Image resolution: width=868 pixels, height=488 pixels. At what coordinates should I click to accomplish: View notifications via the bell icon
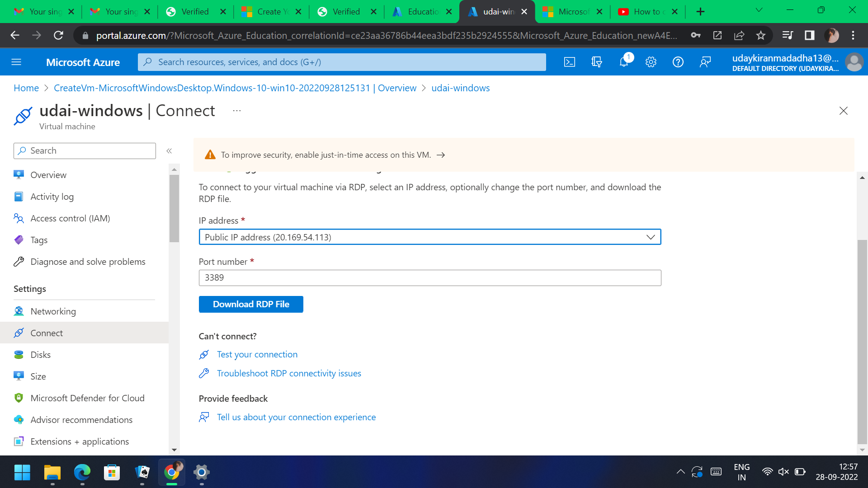[x=624, y=62]
